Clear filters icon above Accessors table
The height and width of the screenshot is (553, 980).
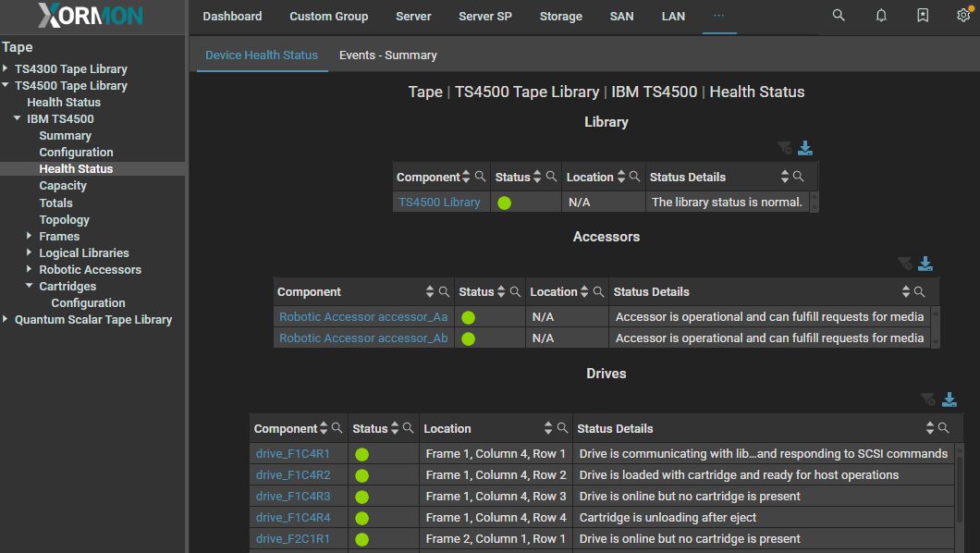pyautogui.click(x=904, y=264)
